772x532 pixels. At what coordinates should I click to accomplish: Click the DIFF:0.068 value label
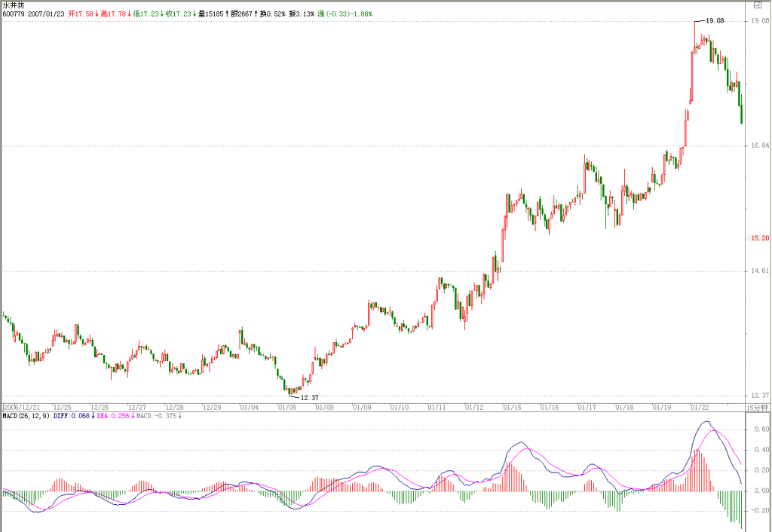[x=72, y=416]
